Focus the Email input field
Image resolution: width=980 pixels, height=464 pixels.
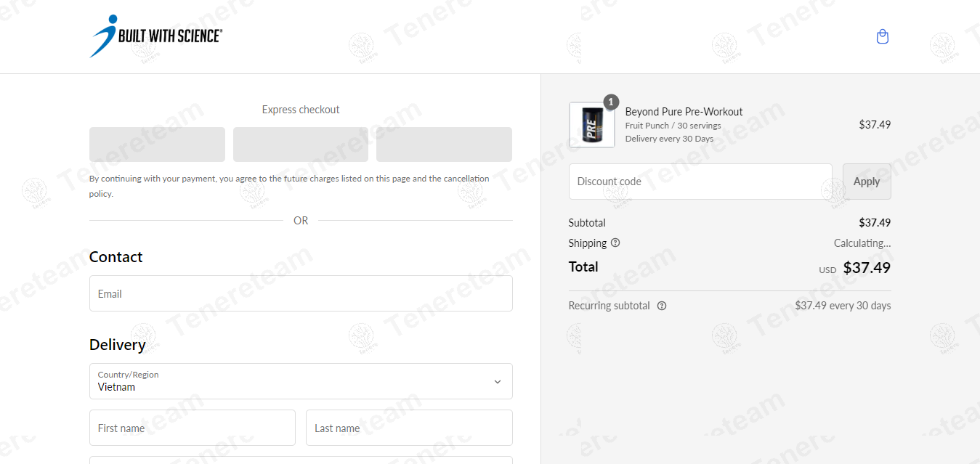[x=301, y=293]
